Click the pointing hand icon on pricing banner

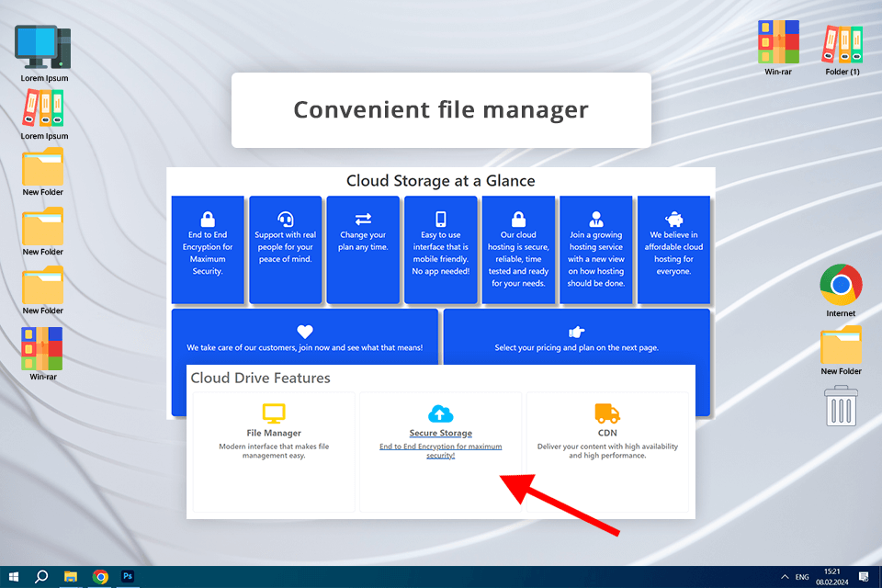pyautogui.click(x=577, y=332)
